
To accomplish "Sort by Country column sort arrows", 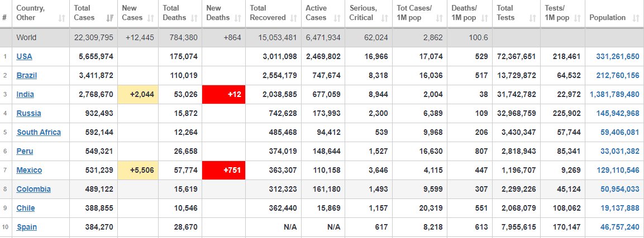I will pyautogui.click(x=61, y=18).
